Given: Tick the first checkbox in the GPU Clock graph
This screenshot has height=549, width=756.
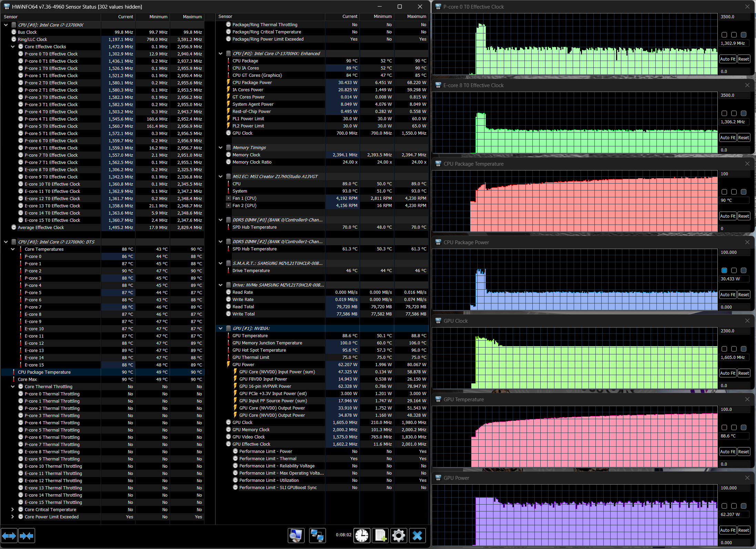Looking at the screenshot, I should 724,349.
